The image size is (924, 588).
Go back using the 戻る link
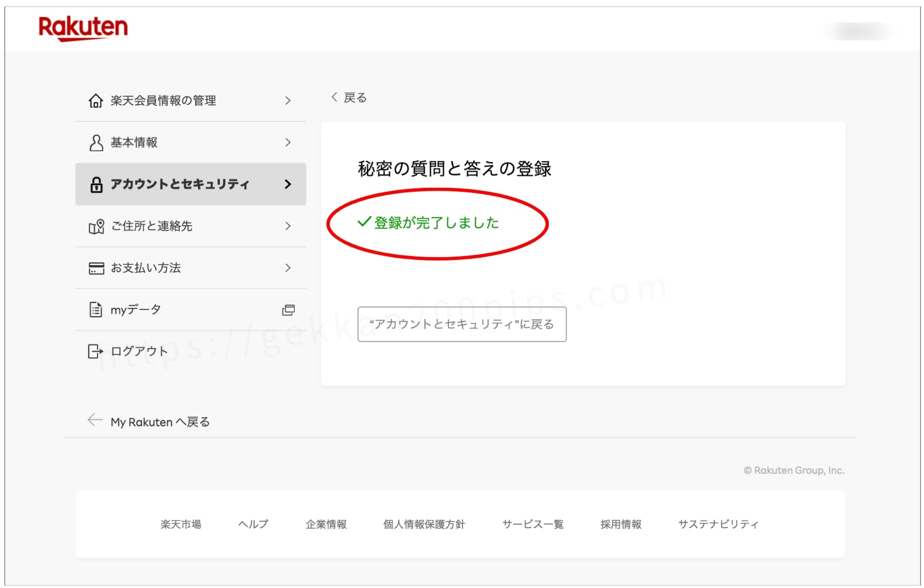(x=349, y=98)
